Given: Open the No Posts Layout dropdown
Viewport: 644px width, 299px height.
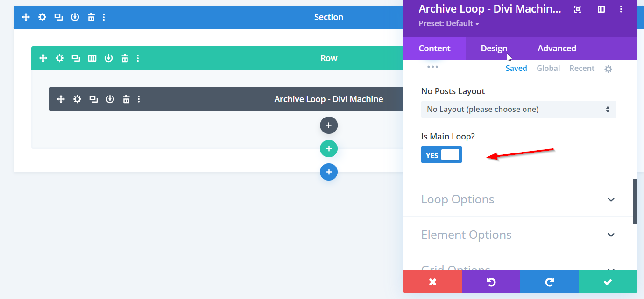Looking at the screenshot, I should [518, 109].
